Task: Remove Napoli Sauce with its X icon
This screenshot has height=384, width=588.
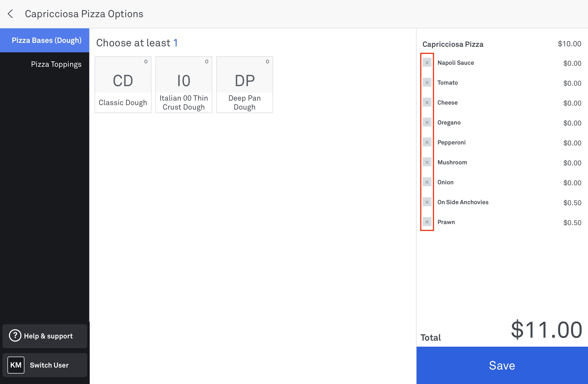Action: (427, 63)
